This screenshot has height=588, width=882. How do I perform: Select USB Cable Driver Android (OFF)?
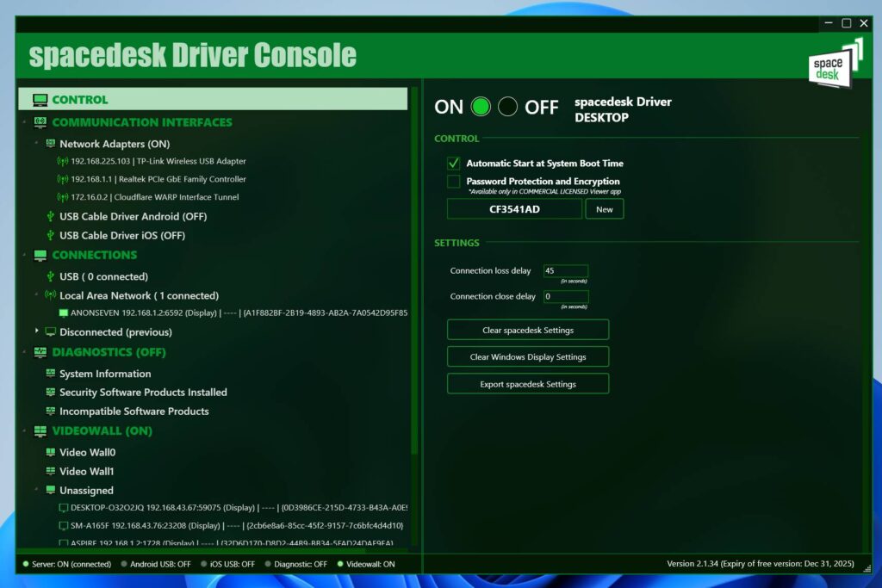point(134,216)
